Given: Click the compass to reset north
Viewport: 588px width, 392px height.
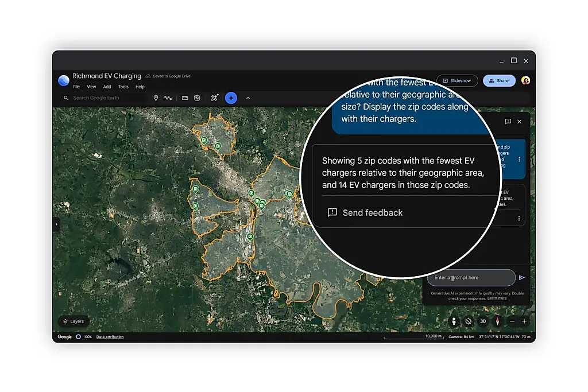Looking at the screenshot, I should 498,321.
